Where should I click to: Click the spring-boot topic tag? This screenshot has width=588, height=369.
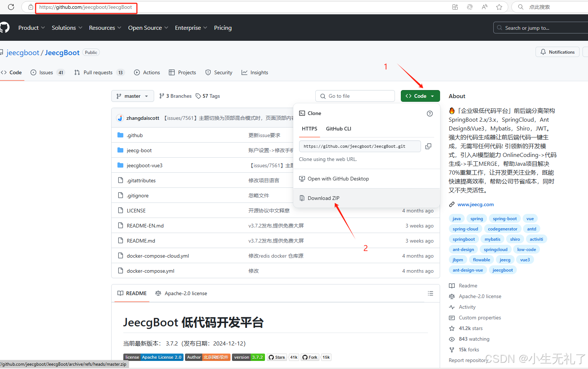tap(505, 219)
